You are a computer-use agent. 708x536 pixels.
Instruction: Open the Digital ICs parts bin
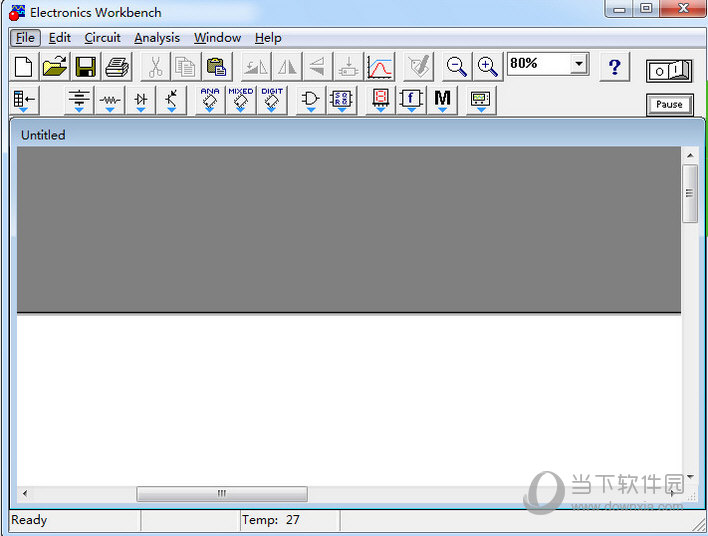(x=271, y=100)
